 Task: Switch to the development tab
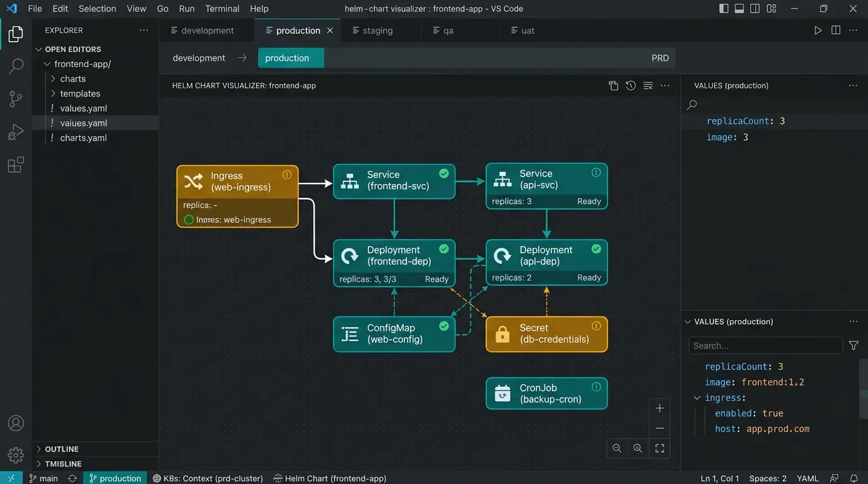[x=207, y=30]
